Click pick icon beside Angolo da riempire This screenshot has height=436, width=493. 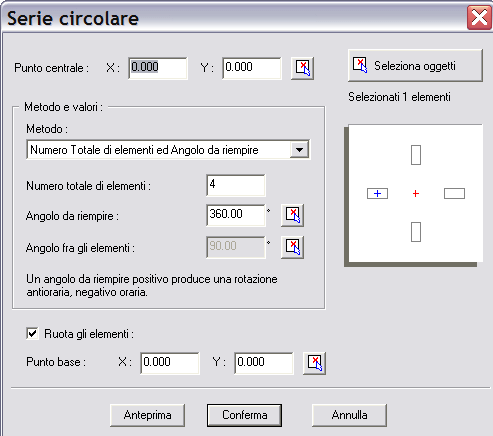(x=292, y=215)
